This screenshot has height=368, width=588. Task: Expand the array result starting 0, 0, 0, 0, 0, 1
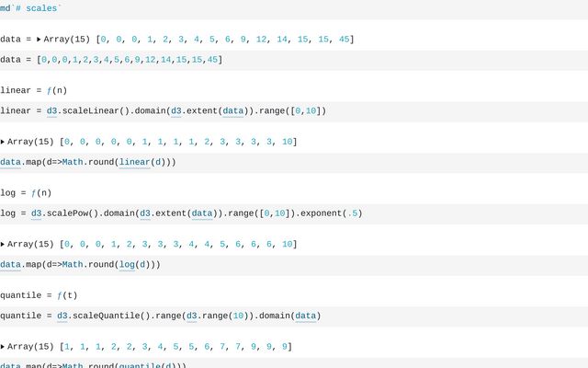3,142
